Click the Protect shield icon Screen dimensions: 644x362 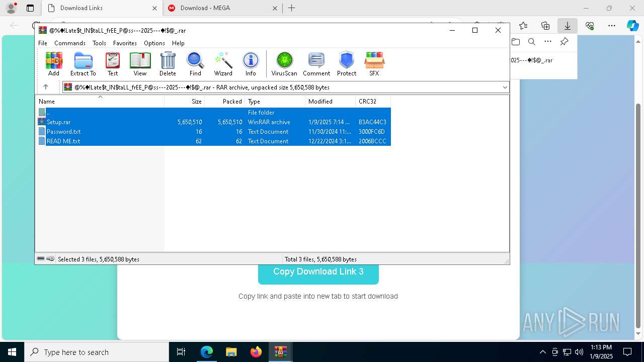coord(347,64)
